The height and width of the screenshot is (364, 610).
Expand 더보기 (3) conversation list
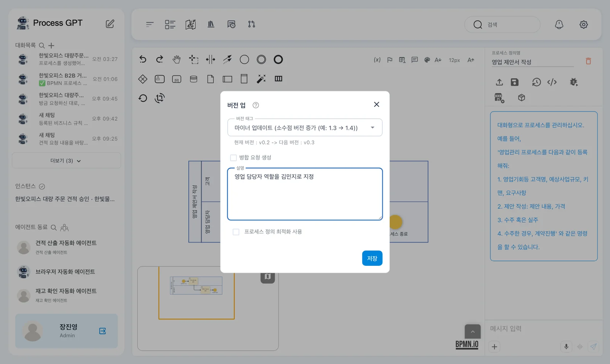click(x=66, y=161)
